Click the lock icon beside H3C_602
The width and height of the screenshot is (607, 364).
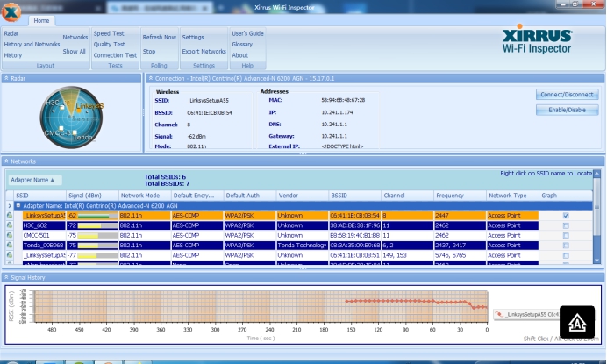(x=9, y=225)
